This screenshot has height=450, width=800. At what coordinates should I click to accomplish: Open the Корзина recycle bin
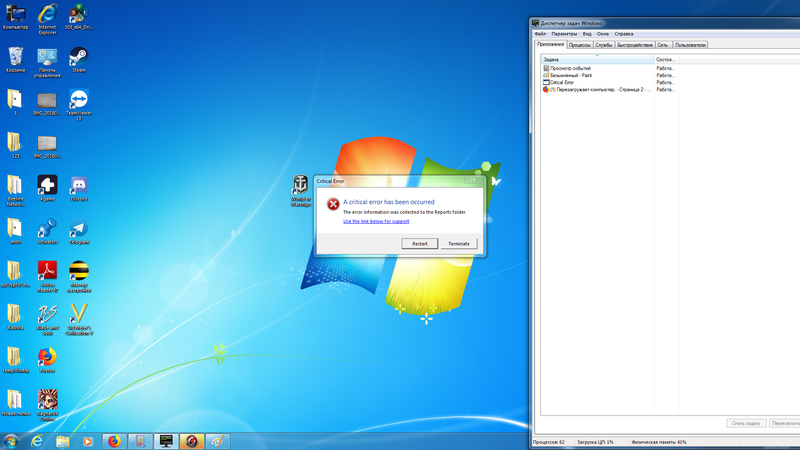pyautogui.click(x=15, y=60)
